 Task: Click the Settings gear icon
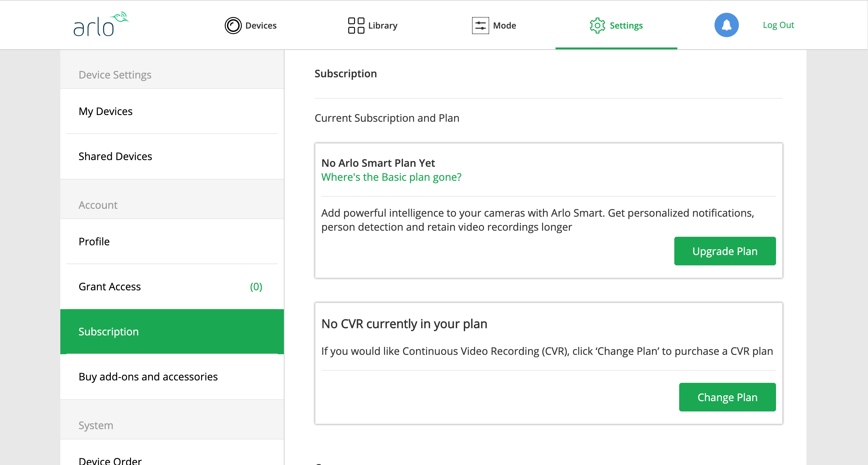(597, 26)
